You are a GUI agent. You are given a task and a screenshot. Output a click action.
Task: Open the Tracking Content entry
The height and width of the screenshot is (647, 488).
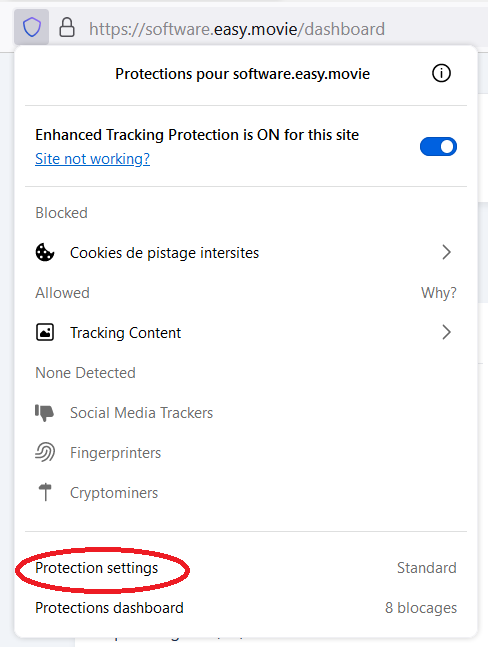tap(246, 333)
